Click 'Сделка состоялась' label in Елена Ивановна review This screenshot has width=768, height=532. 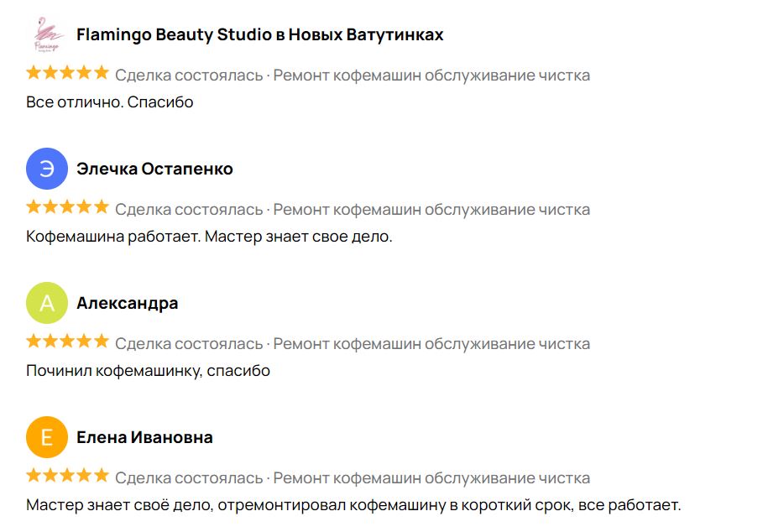pyautogui.click(x=189, y=478)
